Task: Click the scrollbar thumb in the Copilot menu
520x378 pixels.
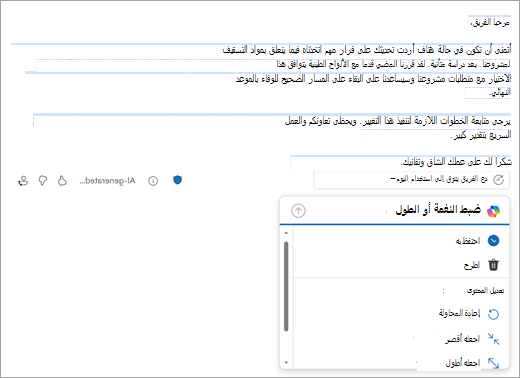Action: [286, 287]
